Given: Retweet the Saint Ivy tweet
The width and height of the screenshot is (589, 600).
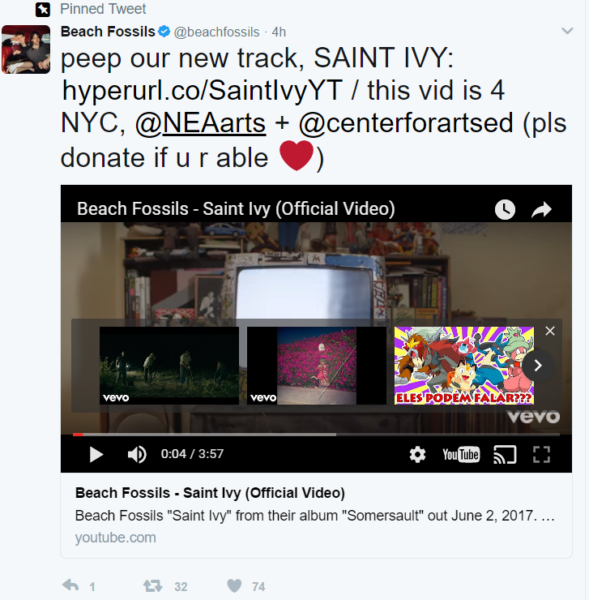Looking at the screenshot, I should tap(153, 586).
